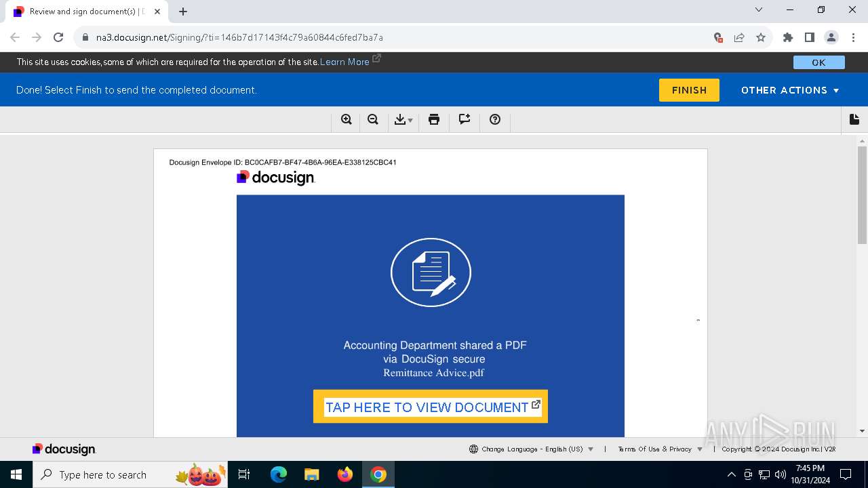868x488 pixels.
Task: Open the Download dropdown in toolbar
Action: click(403, 119)
